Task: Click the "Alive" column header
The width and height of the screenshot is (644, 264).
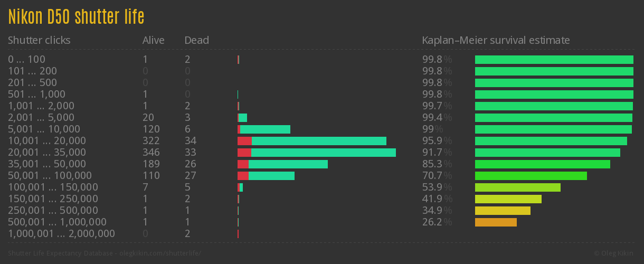Action: tap(153, 40)
